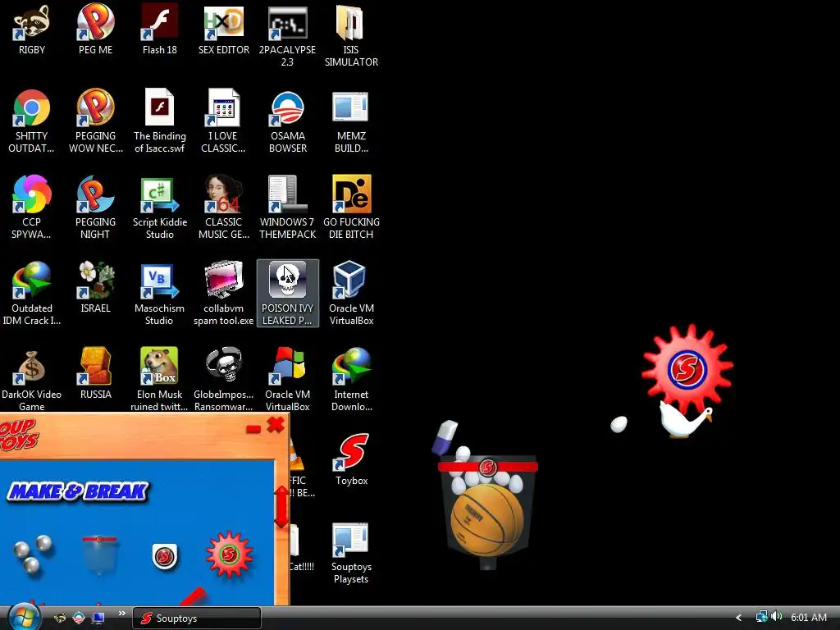This screenshot has height=630, width=840.
Task: Click the S button on the bucket rim
Action: pyautogui.click(x=487, y=467)
